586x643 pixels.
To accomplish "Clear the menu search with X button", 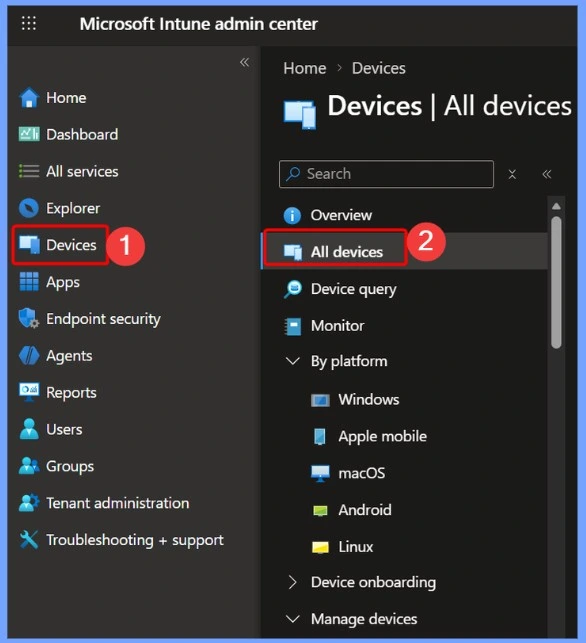I will (512, 174).
